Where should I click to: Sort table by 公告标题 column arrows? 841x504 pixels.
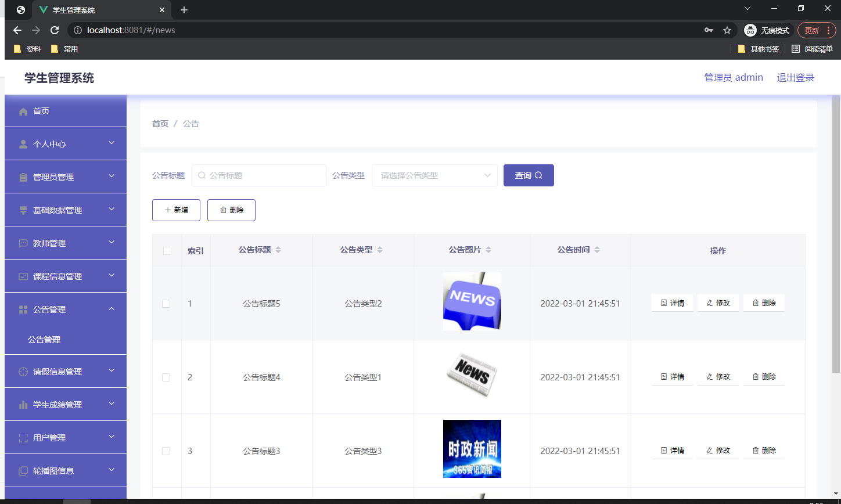tap(278, 250)
